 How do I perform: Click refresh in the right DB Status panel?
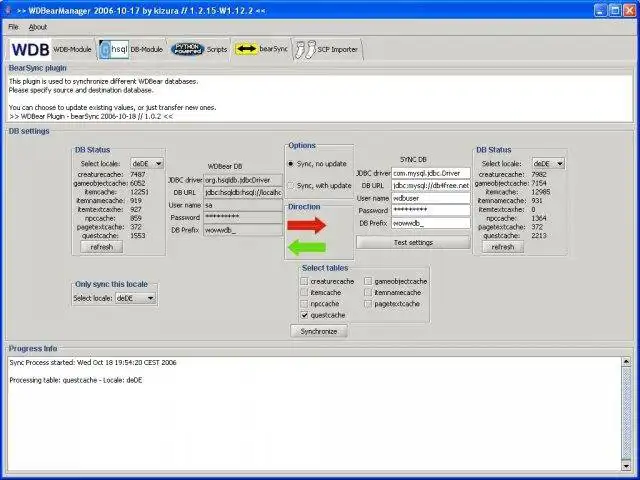pos(502,247)
